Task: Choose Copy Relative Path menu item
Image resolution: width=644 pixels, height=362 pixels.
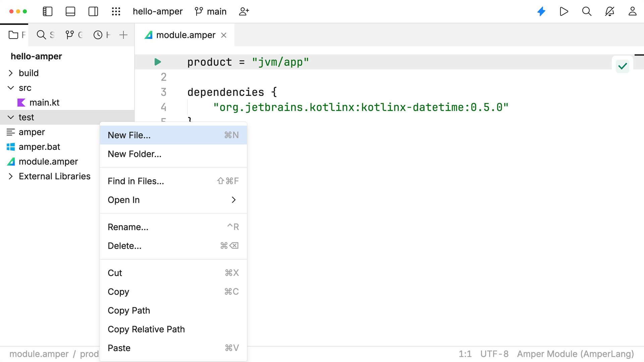Action: (x=173, y=329)
